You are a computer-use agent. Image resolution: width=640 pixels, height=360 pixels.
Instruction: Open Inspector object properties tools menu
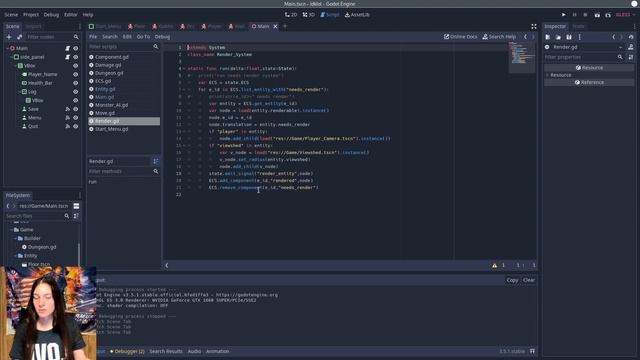(631, 57)
